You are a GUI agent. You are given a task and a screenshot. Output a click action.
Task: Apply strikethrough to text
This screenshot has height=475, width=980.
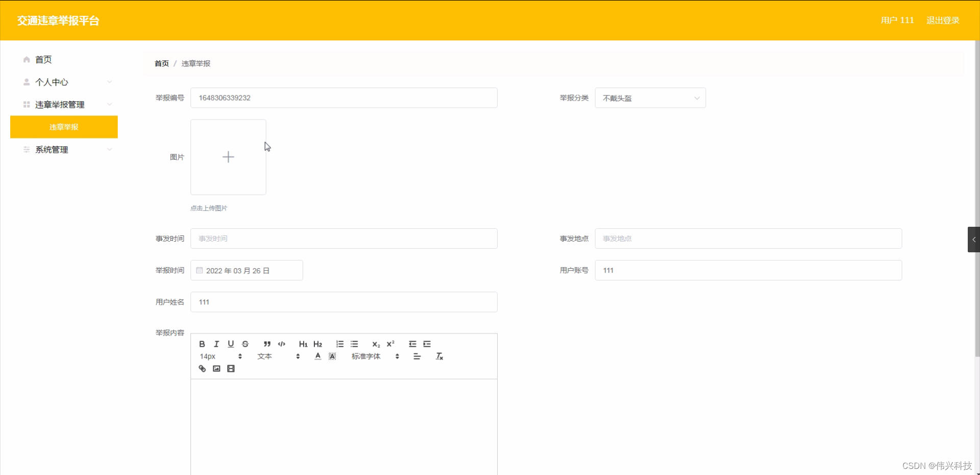(246, 344)
